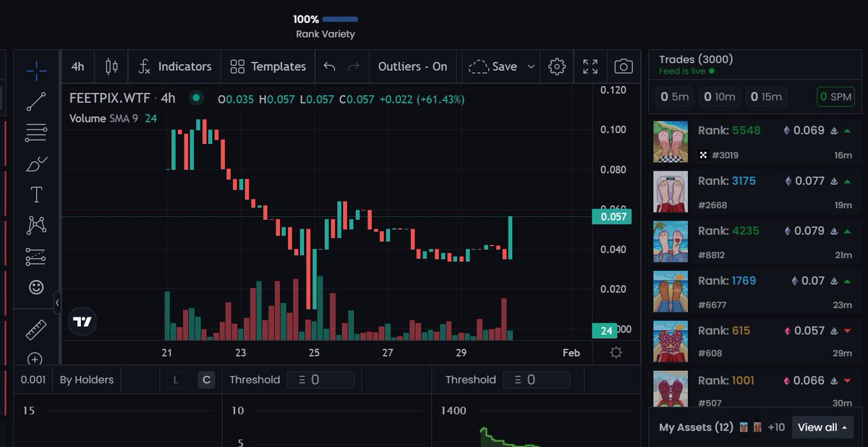Collapse the drawing toolbar arrow
Viewport: 868px width, 447px height.
click(58, 302)
